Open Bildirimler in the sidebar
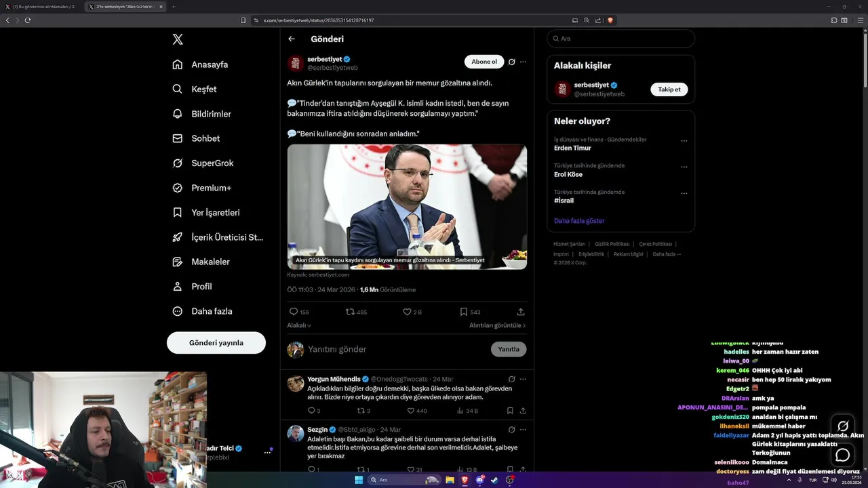 [201, 114]
